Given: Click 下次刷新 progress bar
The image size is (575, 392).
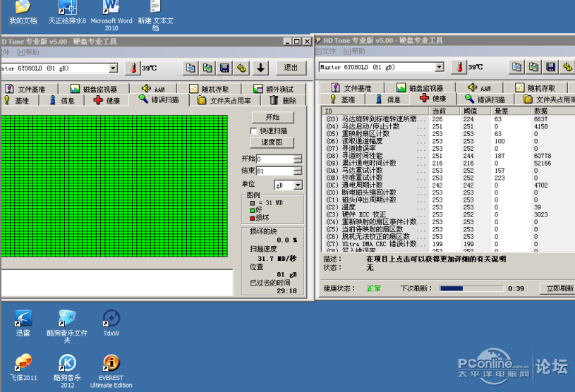Looking at the screenshot, I should (471, 288).
